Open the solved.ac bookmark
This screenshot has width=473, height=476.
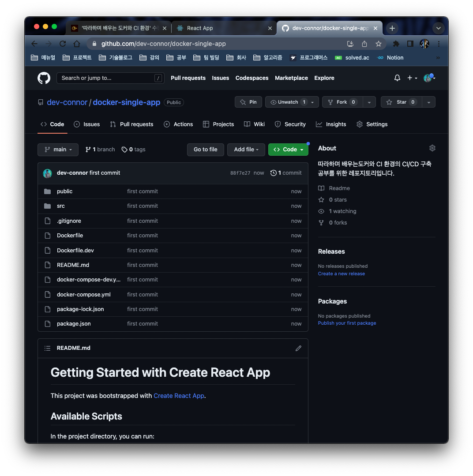352,58
